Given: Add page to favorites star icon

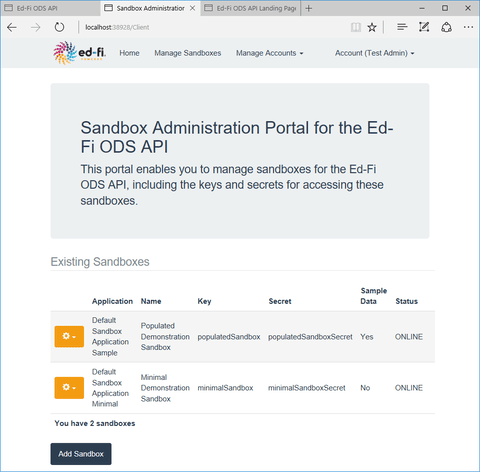Looking at the screenshot, I should (372, 27).
